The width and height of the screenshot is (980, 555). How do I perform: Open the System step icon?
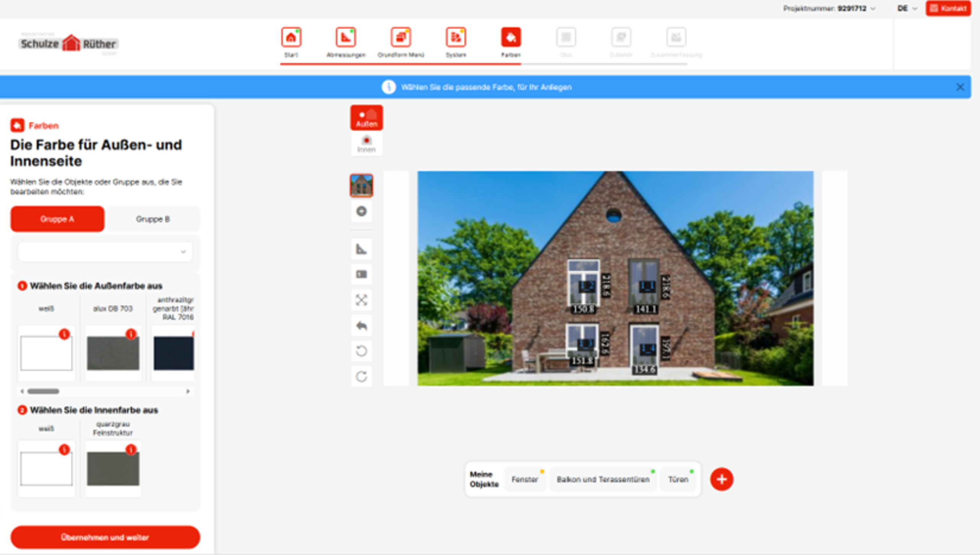click(456, 38)
